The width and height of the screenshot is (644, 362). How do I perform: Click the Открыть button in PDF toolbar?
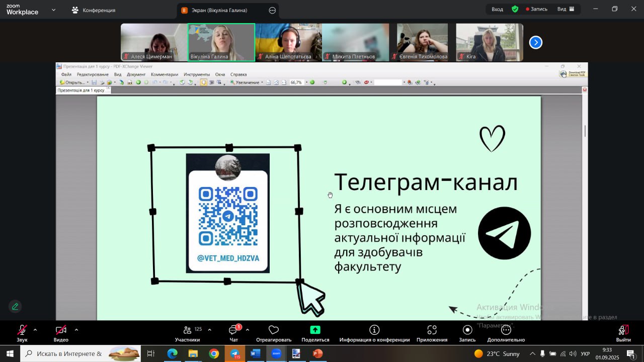pos(72,82)
